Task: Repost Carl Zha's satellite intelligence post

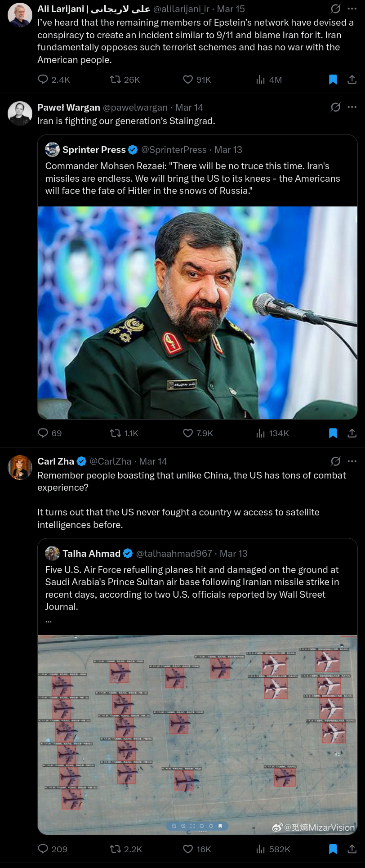Action: (116, 849)
